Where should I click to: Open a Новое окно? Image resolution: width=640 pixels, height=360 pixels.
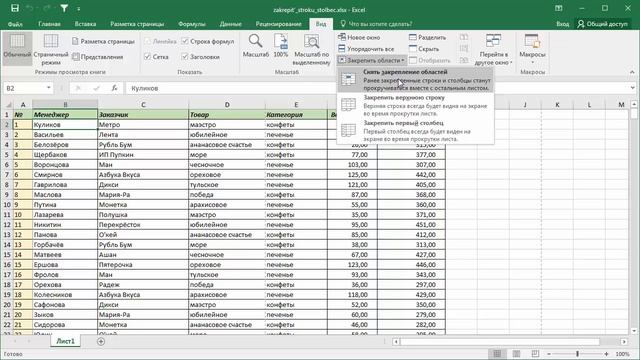click(x=359, y=37)
